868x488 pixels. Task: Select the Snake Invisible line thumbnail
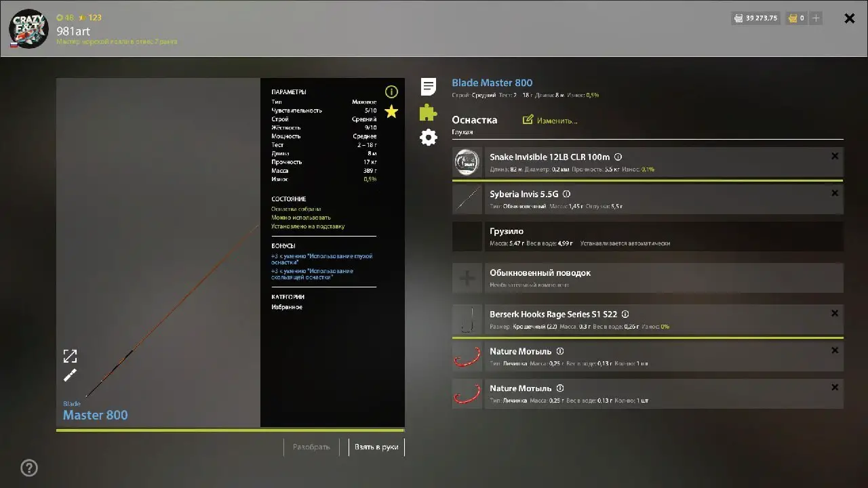(467, 163)
